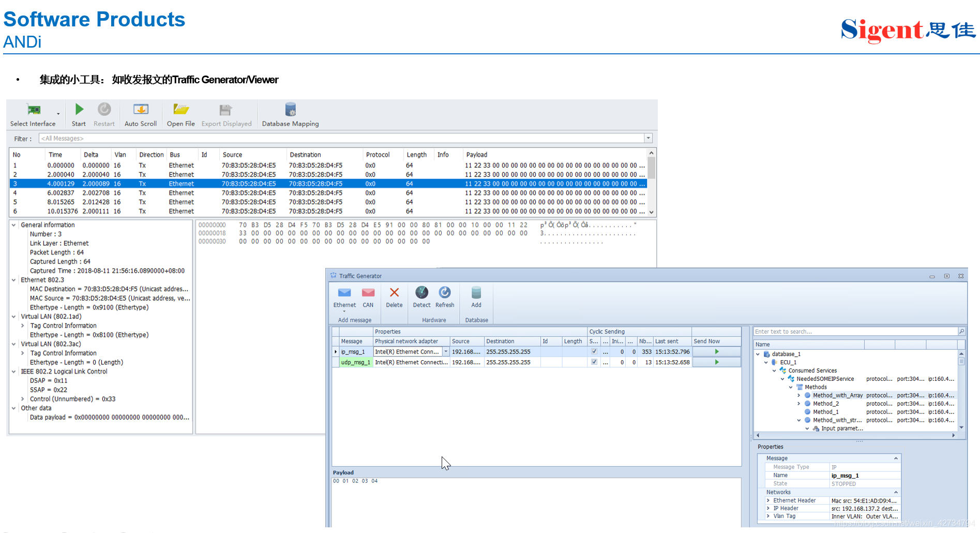Click the database search text field
Viewport: 980px width, 533px height.
(x=855, y=331)
